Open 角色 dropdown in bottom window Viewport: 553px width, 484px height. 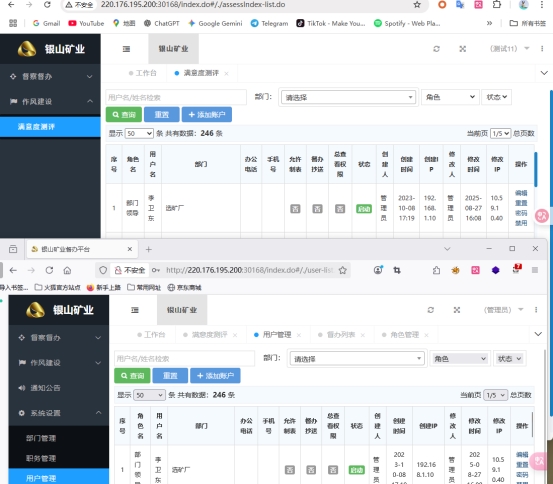(x=460, y=359)
